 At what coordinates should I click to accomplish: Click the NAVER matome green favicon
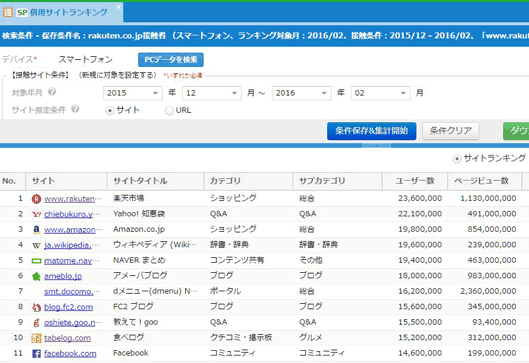(36, 261)
